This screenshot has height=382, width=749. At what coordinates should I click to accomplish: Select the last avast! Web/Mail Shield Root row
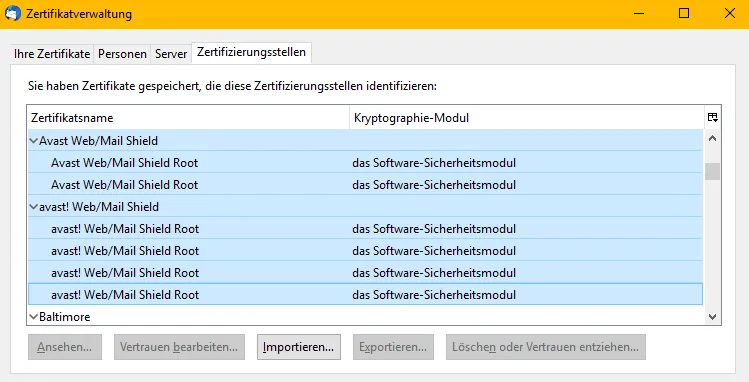(365, 295)
